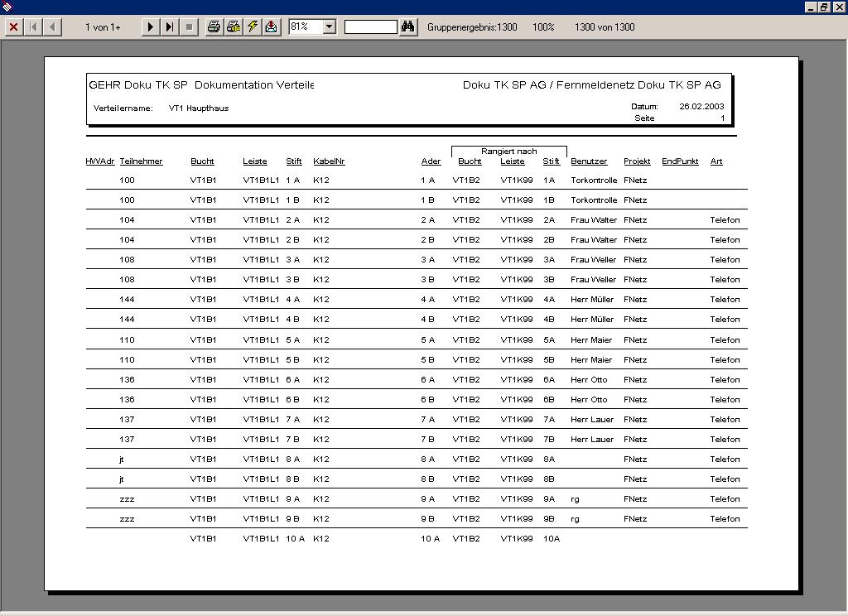Search text using the binoculars icon

pos(407,26)
